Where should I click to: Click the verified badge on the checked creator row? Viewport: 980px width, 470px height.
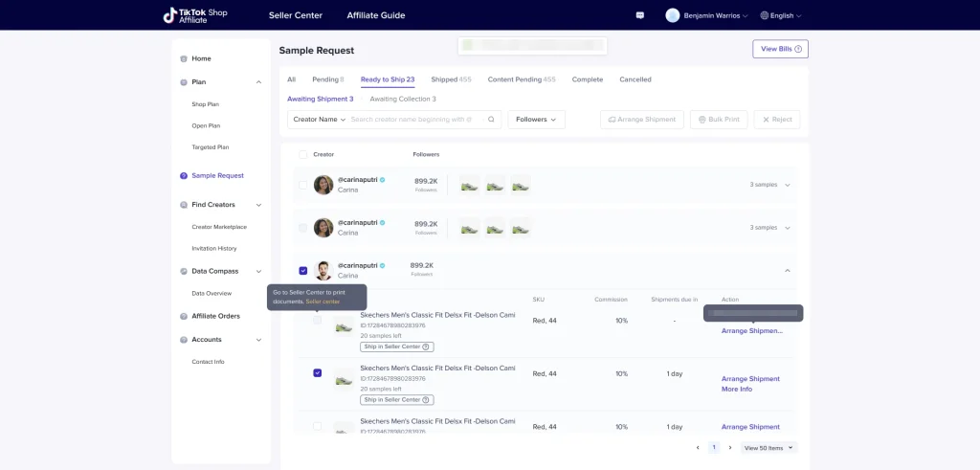383,265
